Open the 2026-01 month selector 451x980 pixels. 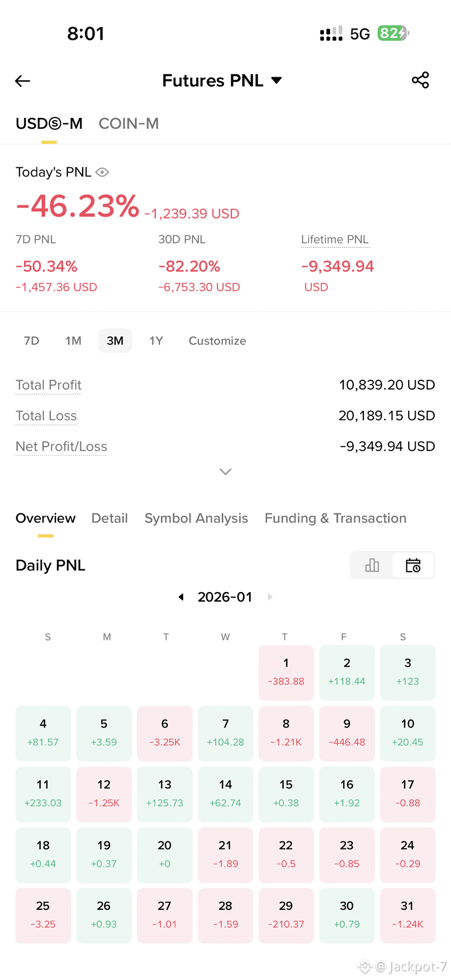click(225, 597)
